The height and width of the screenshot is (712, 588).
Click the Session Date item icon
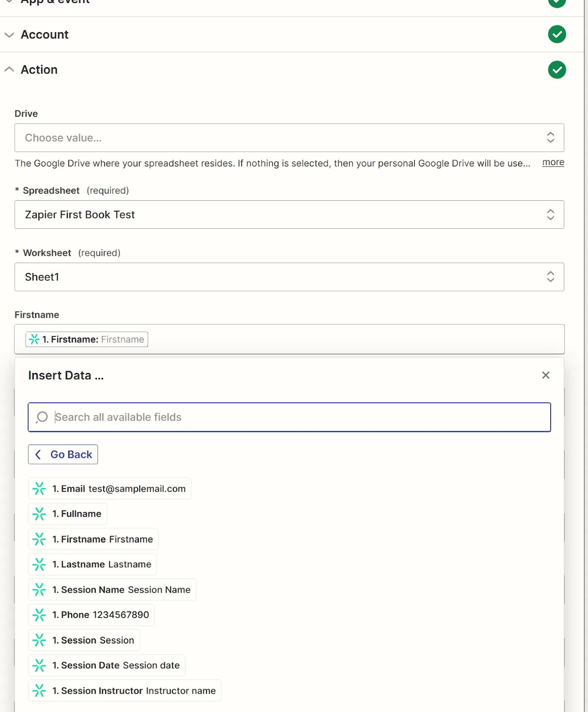[39, 665]
